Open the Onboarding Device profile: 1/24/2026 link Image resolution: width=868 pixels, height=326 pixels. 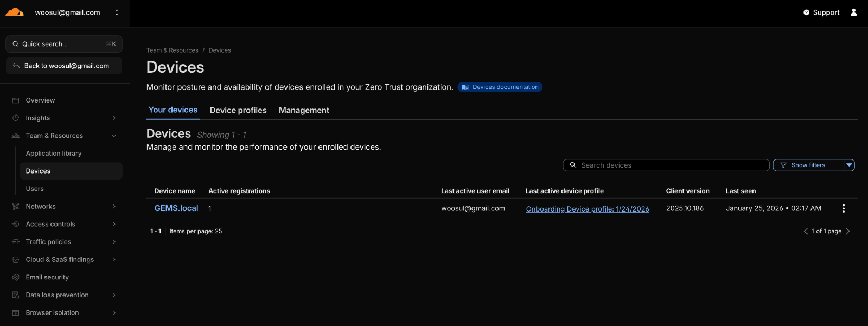point(588,209)
